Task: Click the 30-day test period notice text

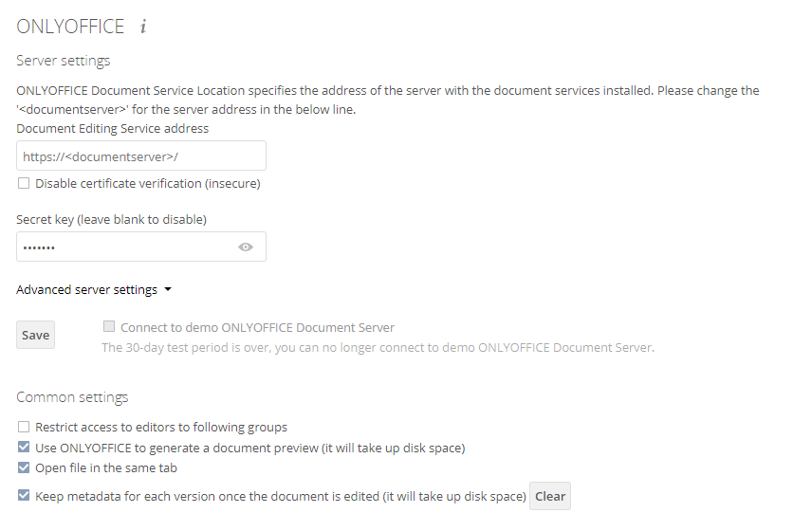Action: coord(378,348)
